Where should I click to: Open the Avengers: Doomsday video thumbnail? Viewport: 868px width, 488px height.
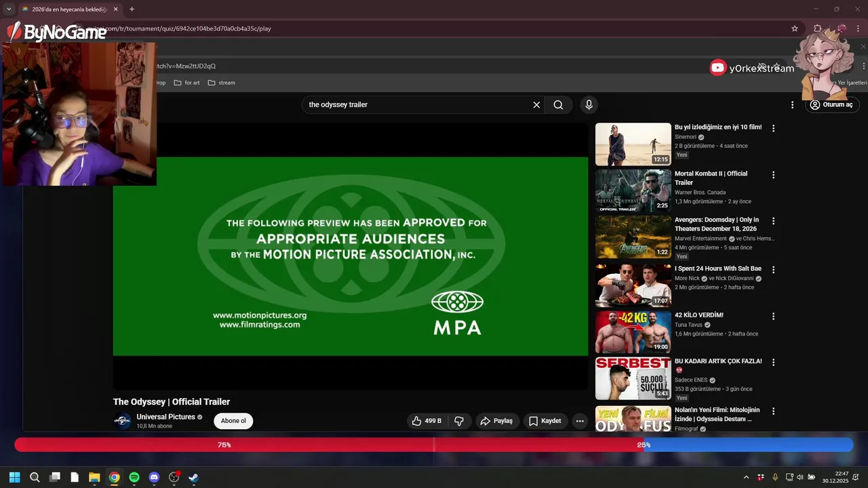[633, 237]
